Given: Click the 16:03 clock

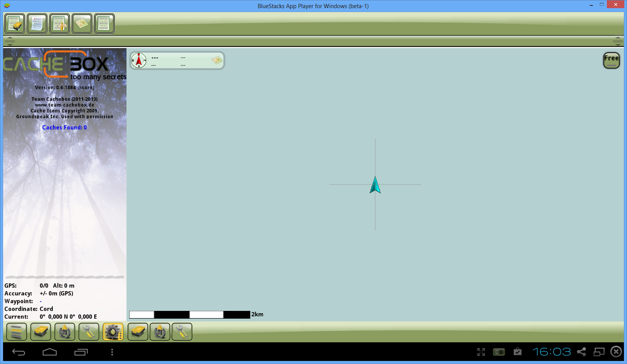Looking at the screenshot, I should [552, 352].
